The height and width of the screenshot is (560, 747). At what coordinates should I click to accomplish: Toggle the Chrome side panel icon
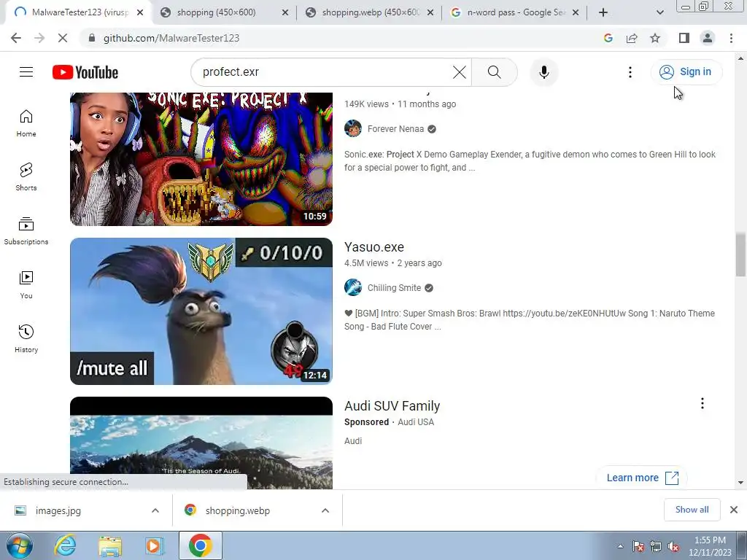[x=684, y=38]
